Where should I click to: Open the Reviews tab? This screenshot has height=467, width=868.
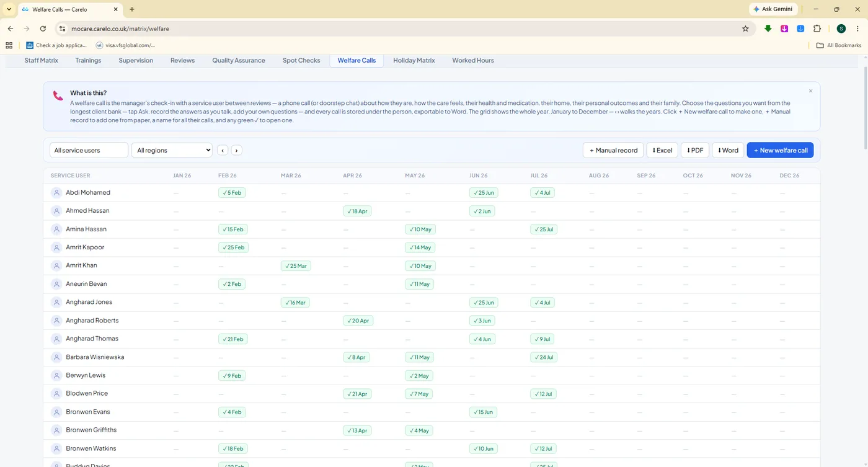182,60
